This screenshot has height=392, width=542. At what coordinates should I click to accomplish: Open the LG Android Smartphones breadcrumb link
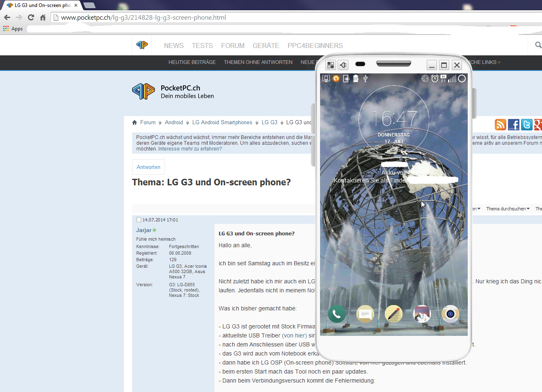coord(222,123)
